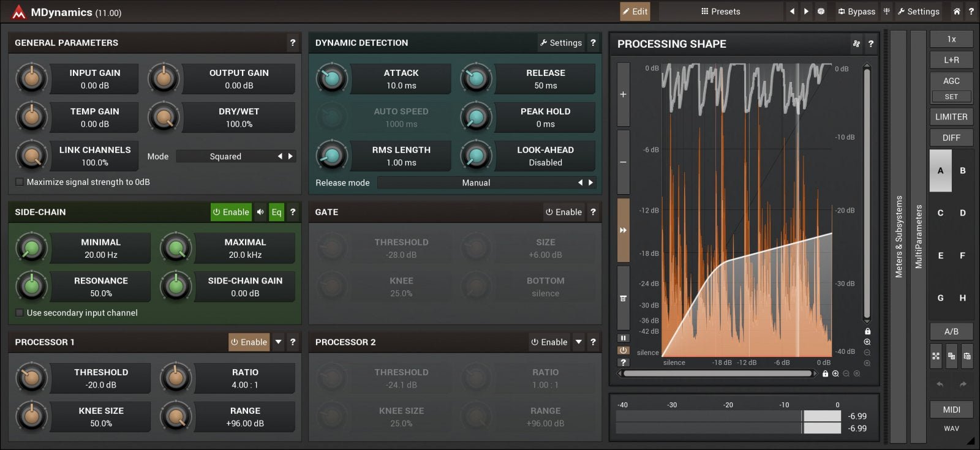
Task: Open the Mode Squared selector
Action: pos(236,156)
